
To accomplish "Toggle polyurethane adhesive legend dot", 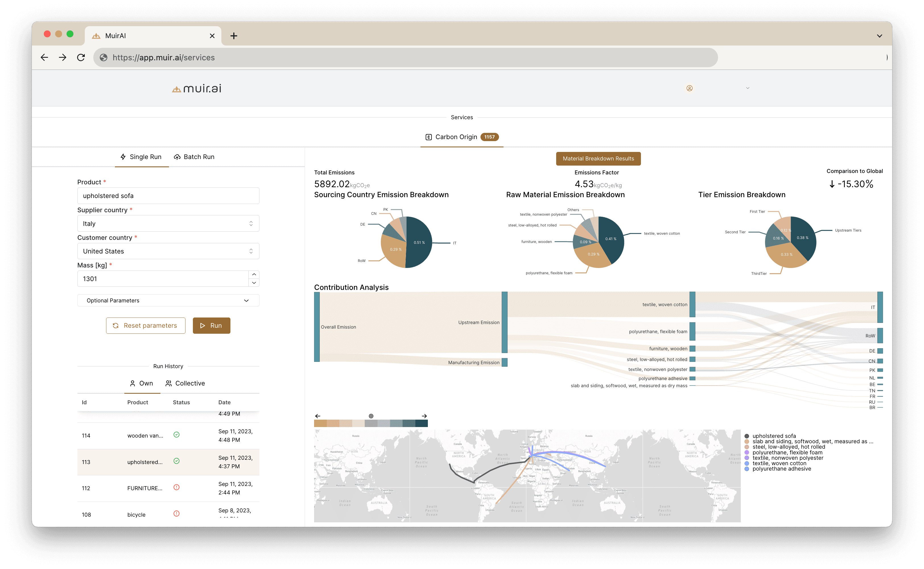I will [x=747, y=469].
